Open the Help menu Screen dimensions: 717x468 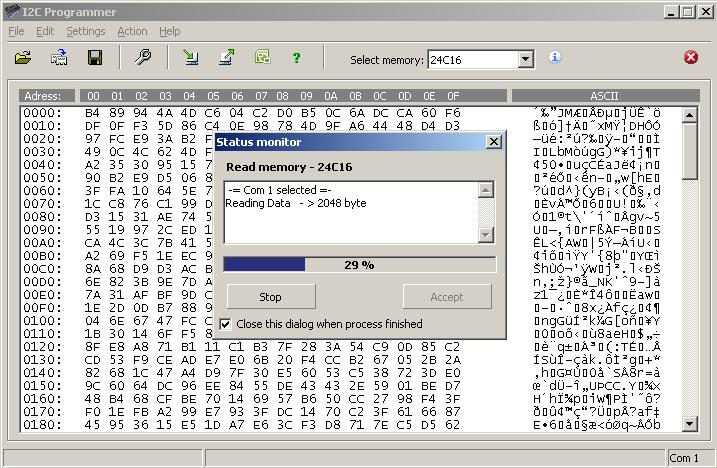(x=169, y=31)
